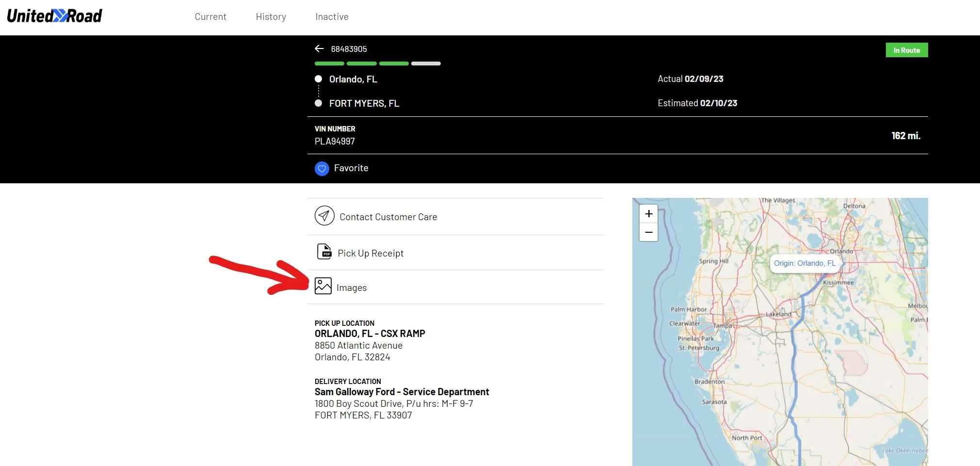
Task: Click the Images picture icon
Action: click(323, 286)
